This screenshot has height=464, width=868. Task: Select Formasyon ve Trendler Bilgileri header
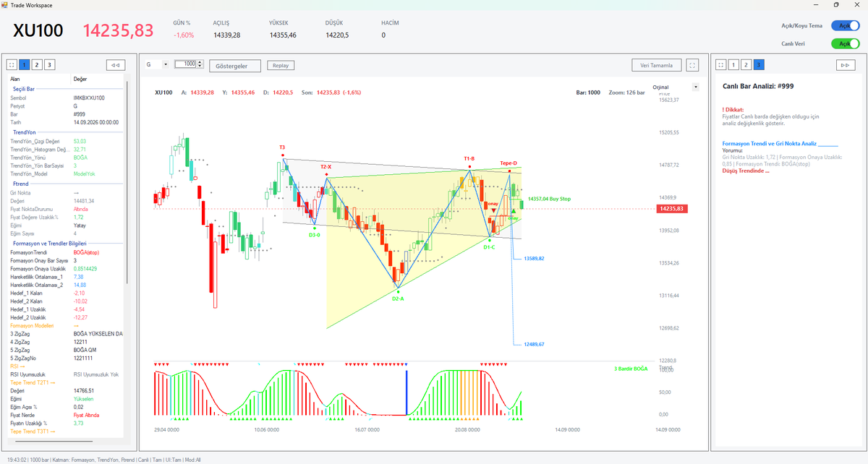point(50,244)
